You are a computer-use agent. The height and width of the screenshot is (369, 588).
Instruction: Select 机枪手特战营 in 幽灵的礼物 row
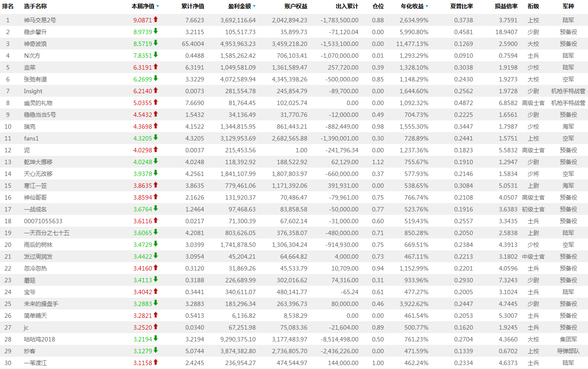click(x=568, y=103)
